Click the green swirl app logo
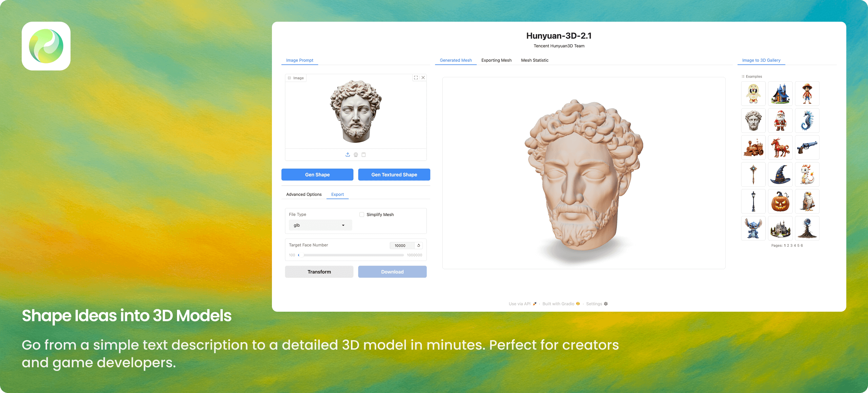The height and width of the screenshot is (393, 868). pos(46,46)
